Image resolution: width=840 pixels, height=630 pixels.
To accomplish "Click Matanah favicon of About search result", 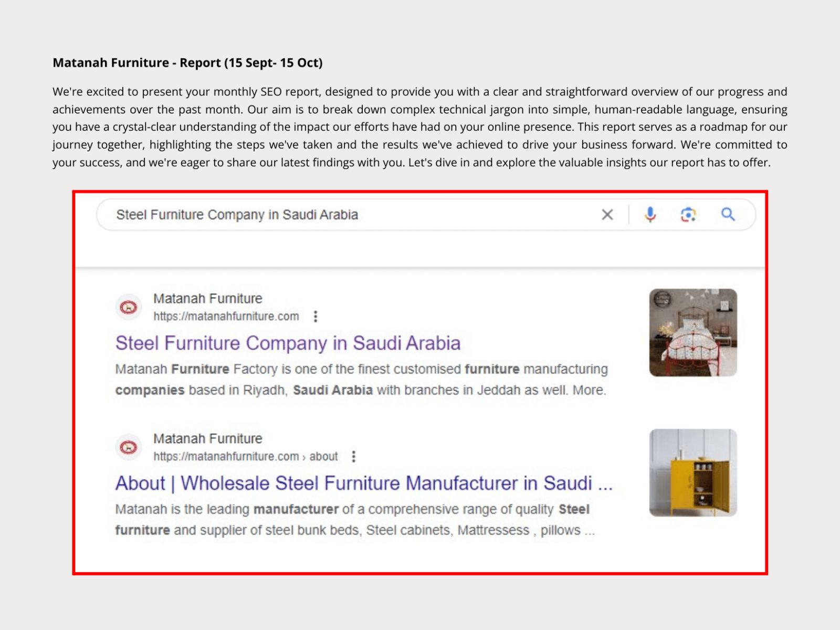I will [x=129, y=447].
